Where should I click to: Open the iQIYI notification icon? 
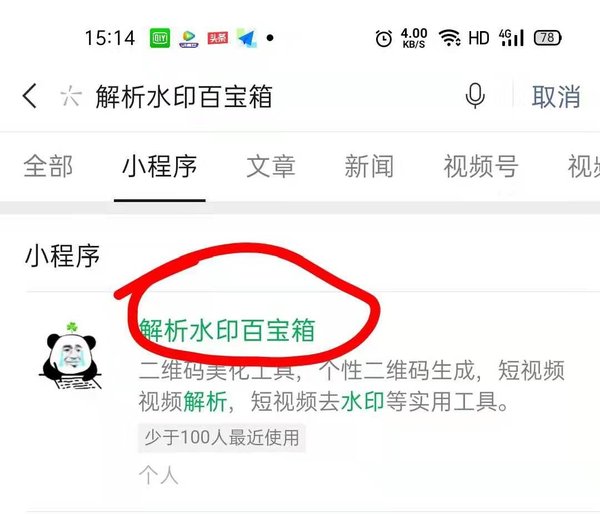[160, 38]
